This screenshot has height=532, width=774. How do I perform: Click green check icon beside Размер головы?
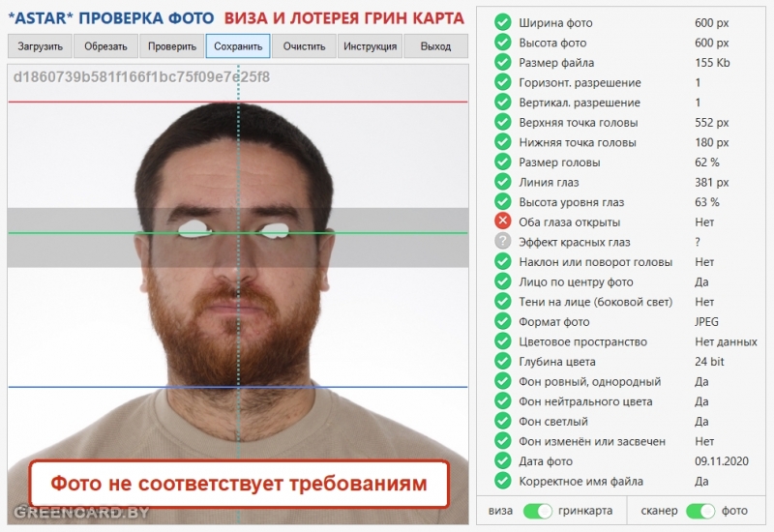[502, 162]
